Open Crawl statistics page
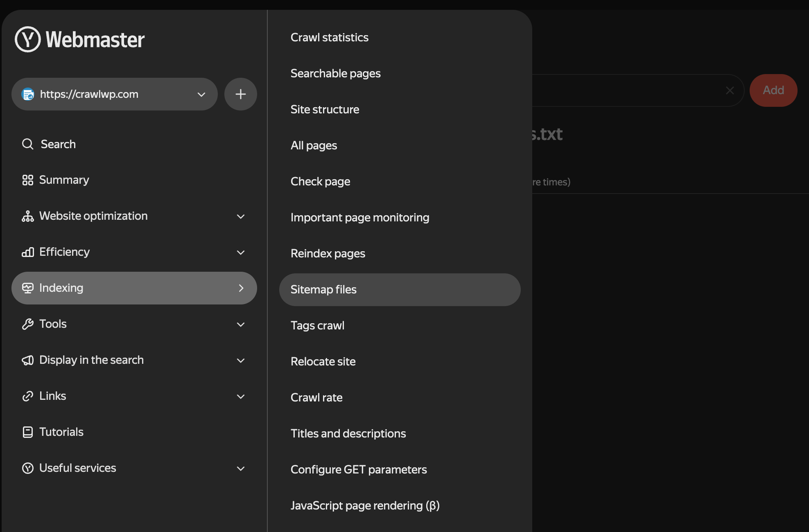 point(330,38)
